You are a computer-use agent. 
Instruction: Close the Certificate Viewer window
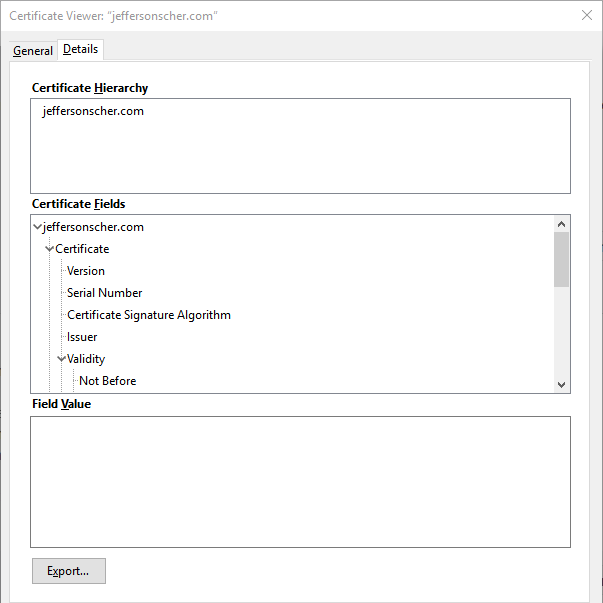pos(586,15)
